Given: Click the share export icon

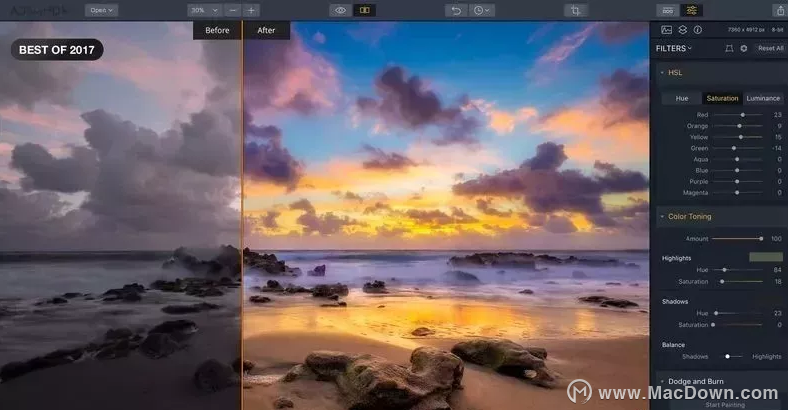Looking at the screenshot, I should coord(780,10).
